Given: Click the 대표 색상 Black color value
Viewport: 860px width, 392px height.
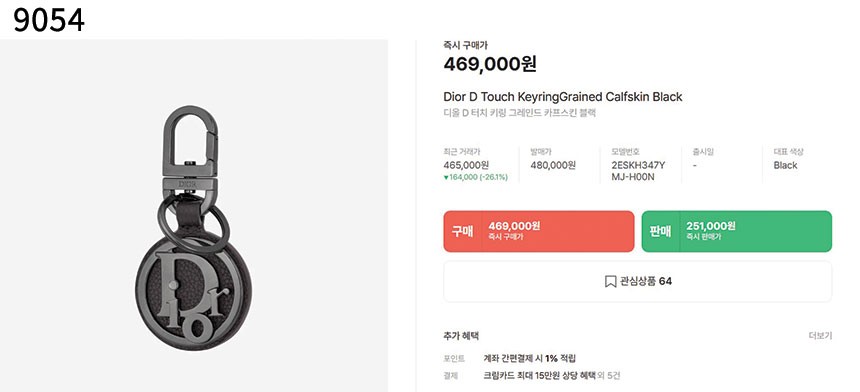Looking at the screenshot, I should pyautogui.click(x=785, y=165).
